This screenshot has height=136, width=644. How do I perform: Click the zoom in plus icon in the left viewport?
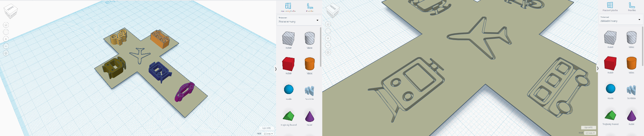[x=6, y=39]
